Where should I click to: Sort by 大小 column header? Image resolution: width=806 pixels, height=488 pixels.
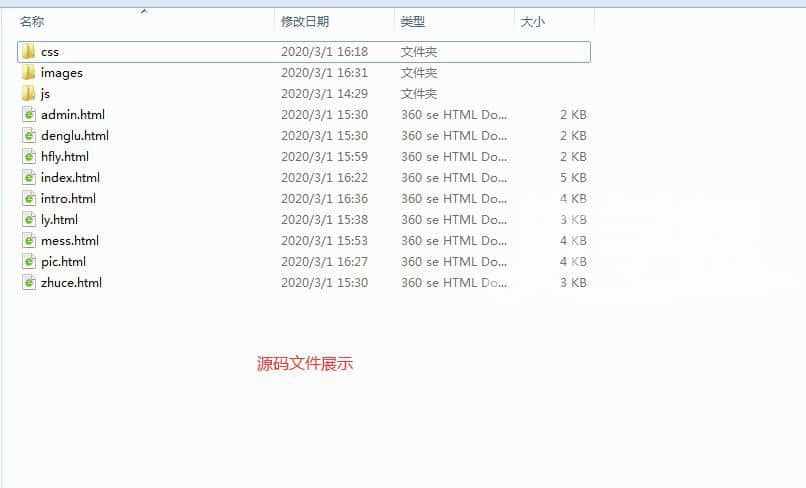pos(532,21)
